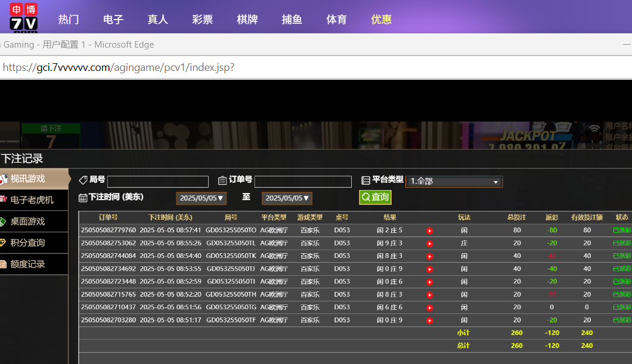Image resolution: width=632 pixels, height=364 pixels.
Task: Click the 局号 input field
Action: (157, 182)
